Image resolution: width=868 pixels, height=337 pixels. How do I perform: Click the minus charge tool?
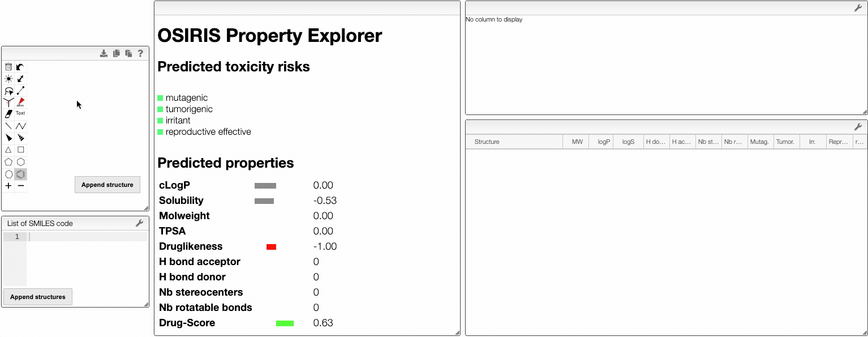tap(20, 186)
